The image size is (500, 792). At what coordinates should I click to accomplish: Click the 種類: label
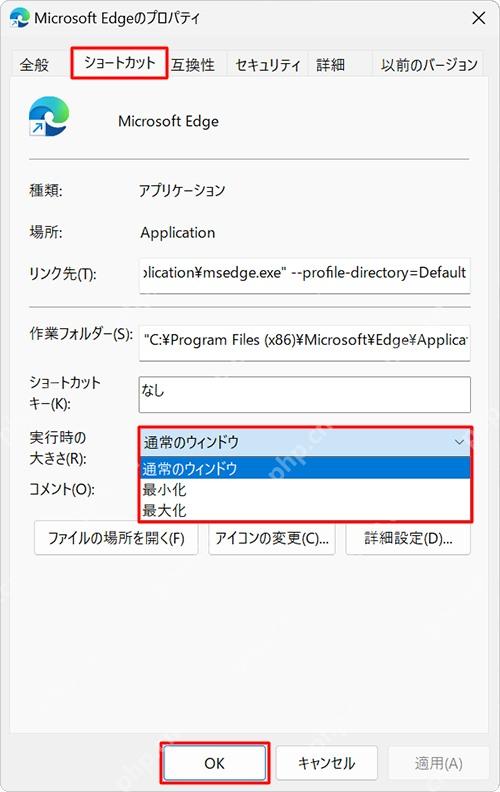tap(46, 190)
